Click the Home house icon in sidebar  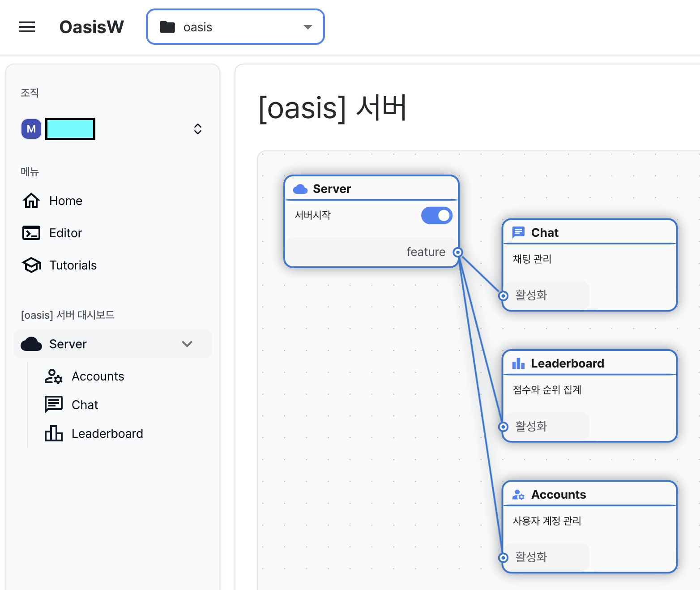coord(31,201)
